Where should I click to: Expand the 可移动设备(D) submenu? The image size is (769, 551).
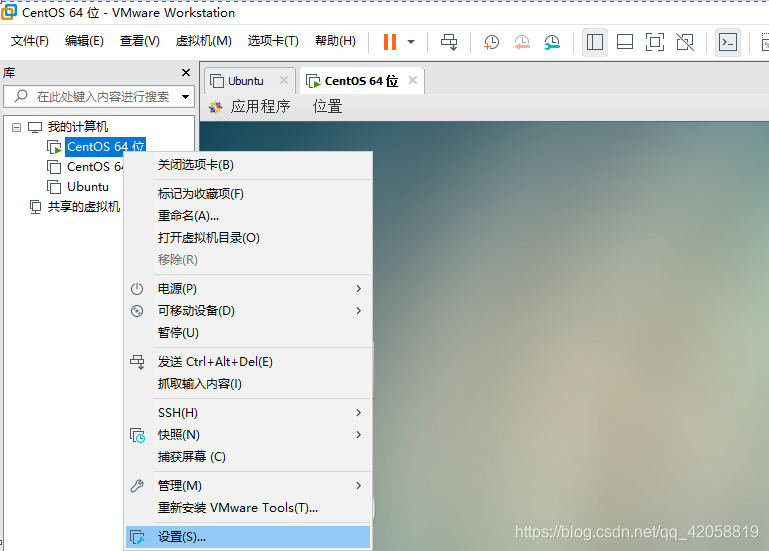(248, 311)
